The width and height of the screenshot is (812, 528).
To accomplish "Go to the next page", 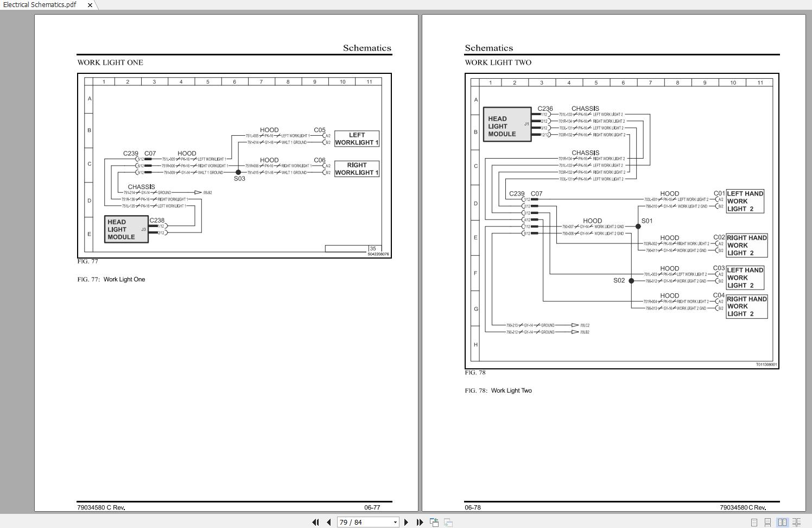I will tap(406, 522).
